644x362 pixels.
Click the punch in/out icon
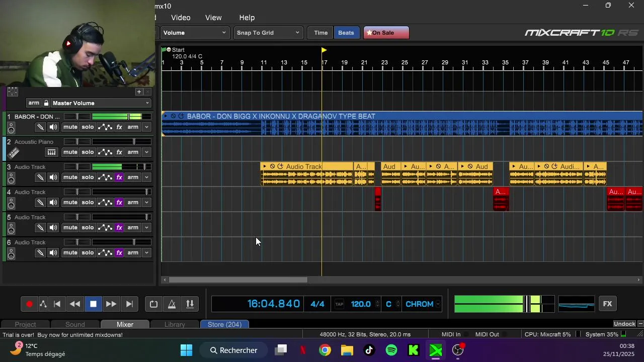click(x=190, y=304)
